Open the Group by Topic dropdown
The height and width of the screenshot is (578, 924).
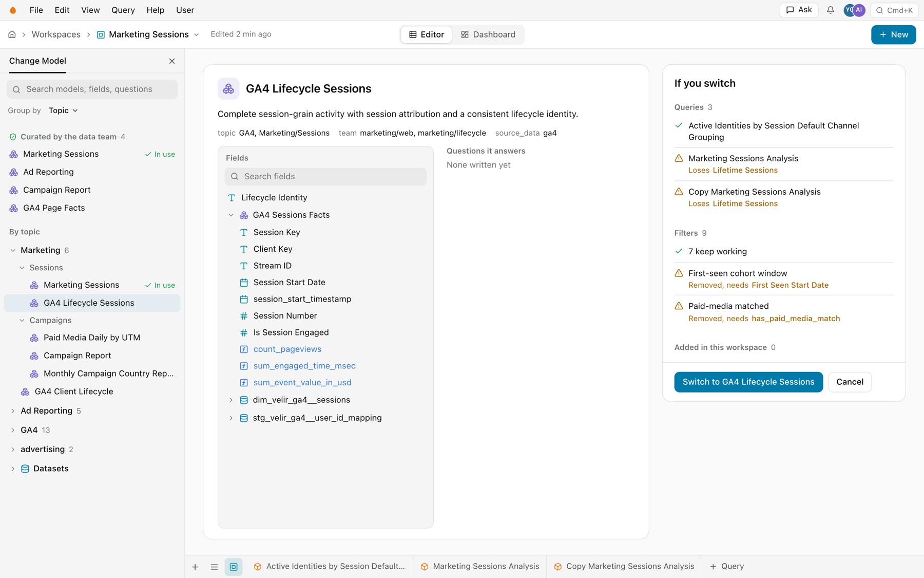coord(63,110)
